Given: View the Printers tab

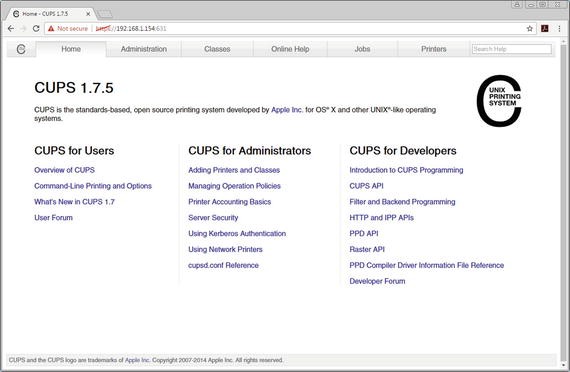Looking at the screenshot, I should pyautogui.click(x=433, y=49).
